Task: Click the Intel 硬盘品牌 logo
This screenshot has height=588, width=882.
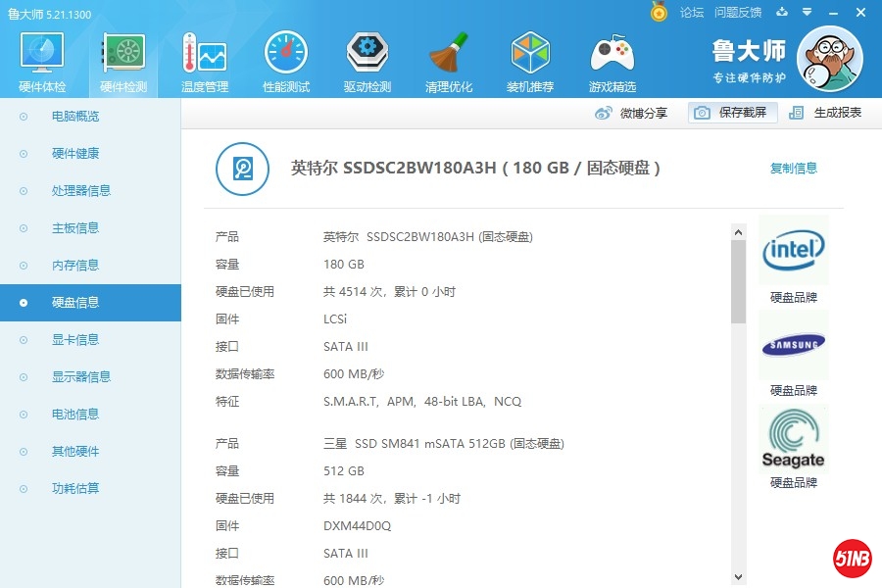Action: click(x=793, y=251)
